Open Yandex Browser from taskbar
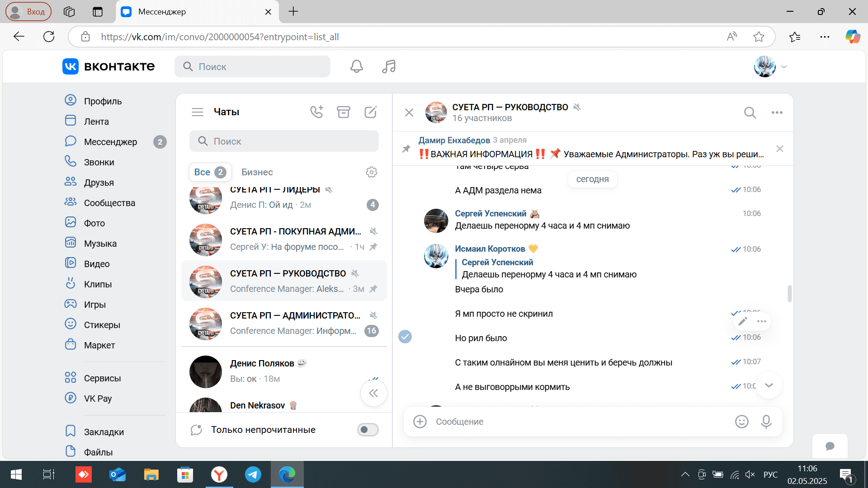 tap(219, 474)
